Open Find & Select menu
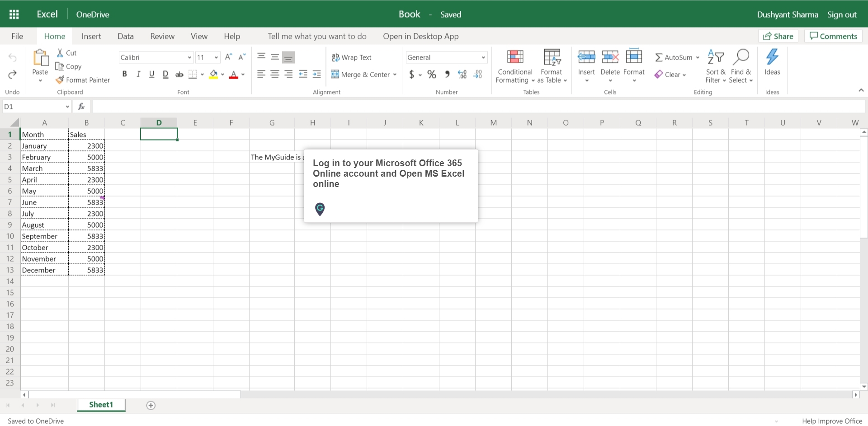The width and height of the screenshot is (868, 426). [x=741, y=66]
